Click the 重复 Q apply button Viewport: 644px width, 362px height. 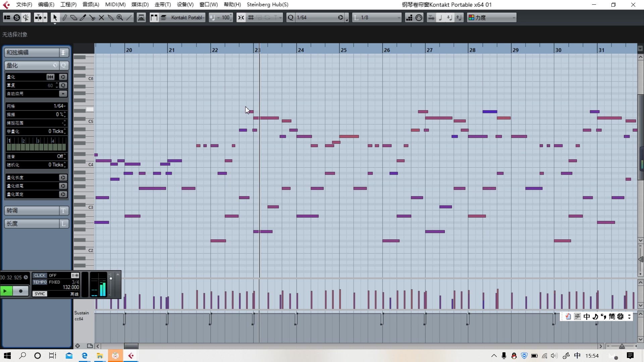[63, 85]
